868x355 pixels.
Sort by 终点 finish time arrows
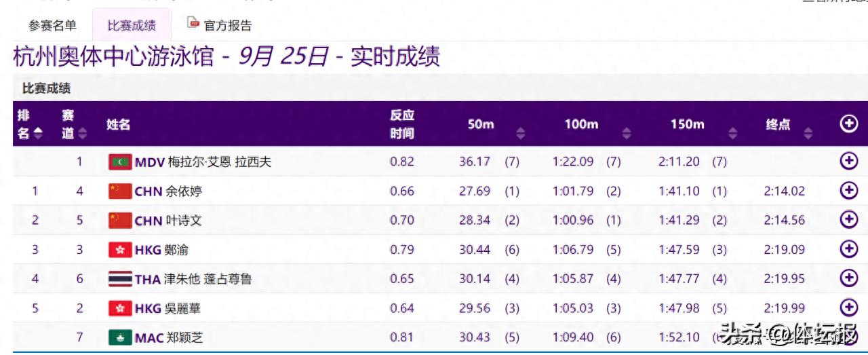tap(808, 134)
